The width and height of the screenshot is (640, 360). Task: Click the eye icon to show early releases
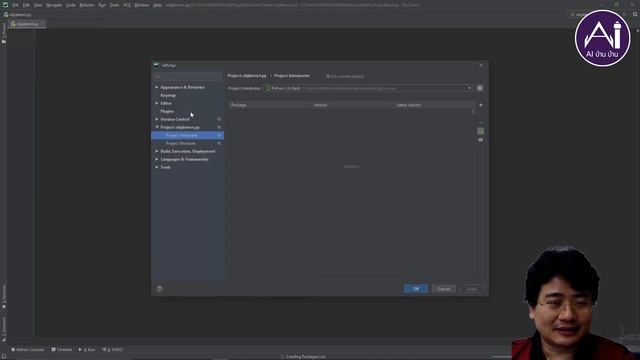click(x=480, y=140)
